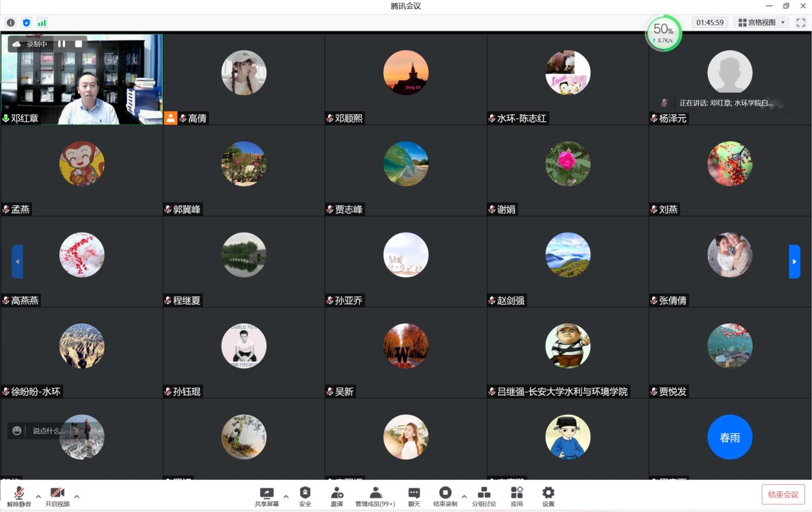Open Breakout Rooms (分组讨论)
The height and width of the screenshot is (512, 812).
(484, 493)
